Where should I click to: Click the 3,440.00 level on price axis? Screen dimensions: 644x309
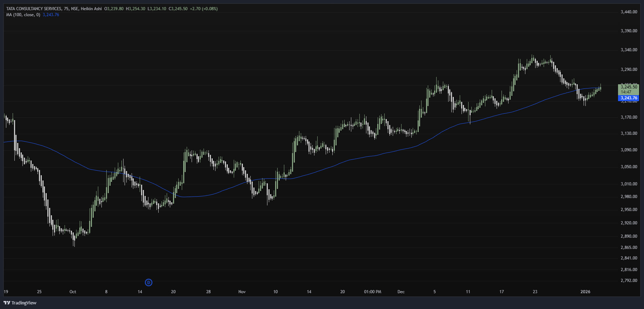pyautogui.click(x=629, y=12)
